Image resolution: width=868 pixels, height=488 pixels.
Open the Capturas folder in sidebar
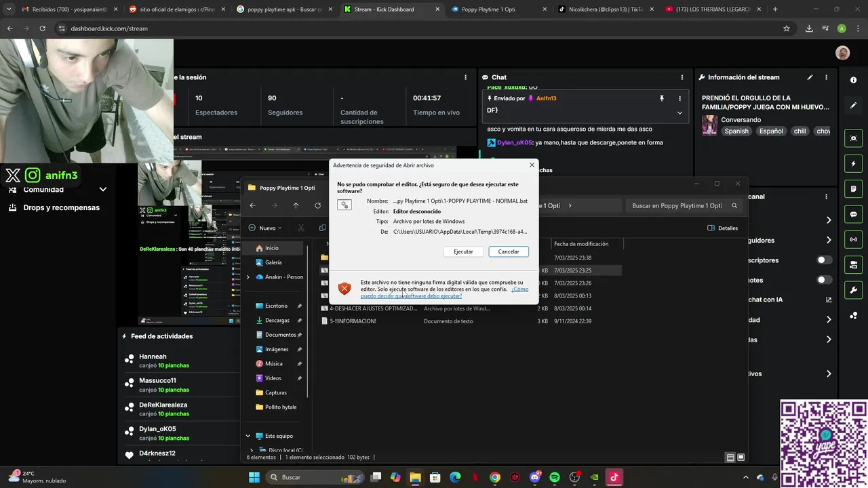click(275, 392)
